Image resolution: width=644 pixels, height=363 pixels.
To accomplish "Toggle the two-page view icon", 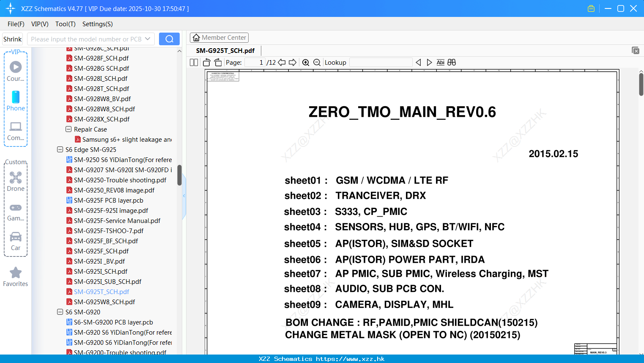I will pos(194,63).
